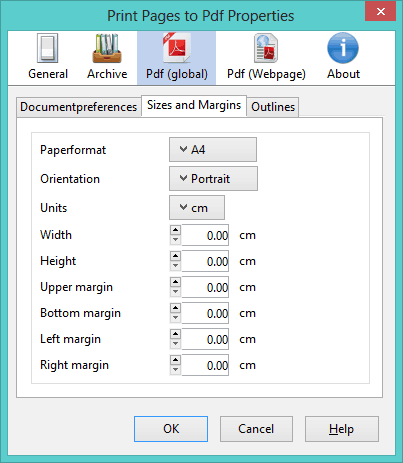Increase Left margin with the up arrow

click(175, 334)
